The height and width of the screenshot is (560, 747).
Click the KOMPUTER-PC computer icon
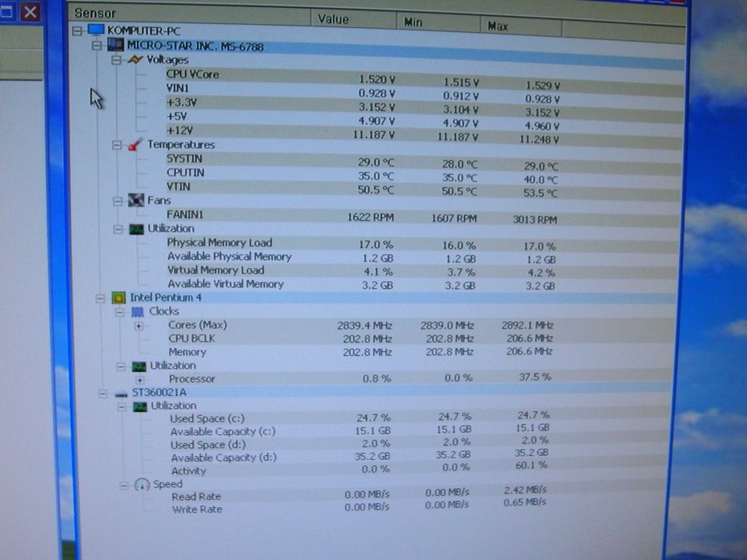pyautogui.click(x=96, y=30)
